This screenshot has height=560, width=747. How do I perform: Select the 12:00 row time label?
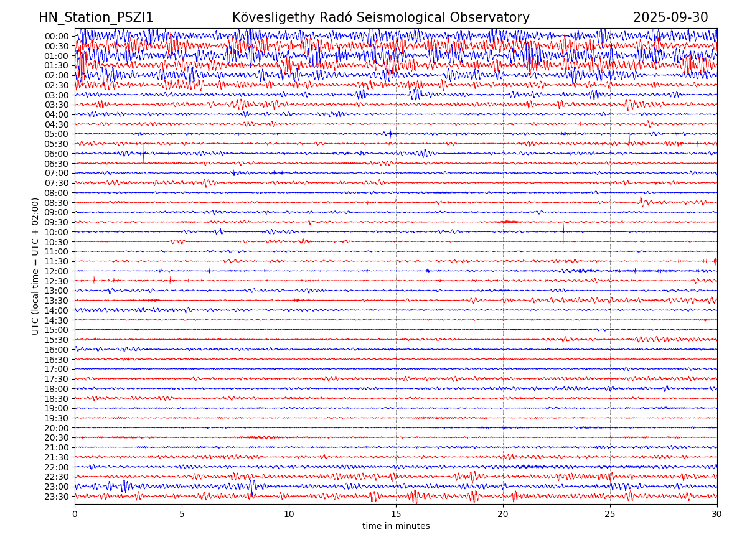pos(57,271)
